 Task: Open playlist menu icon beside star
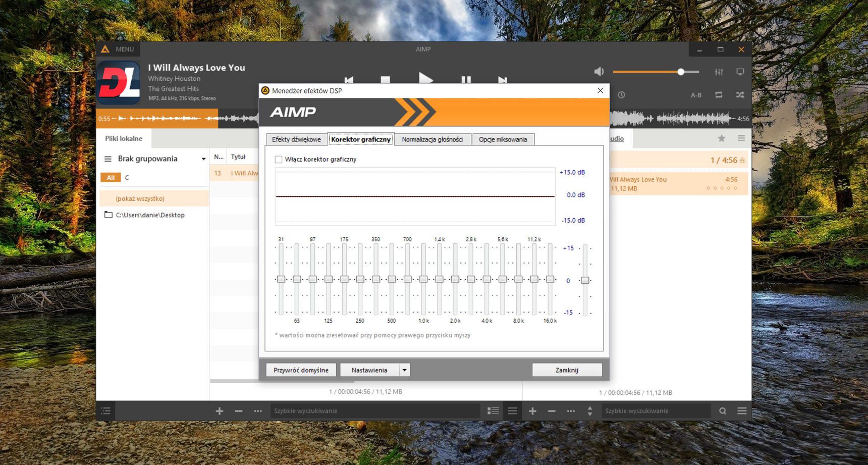pos(741,138)
